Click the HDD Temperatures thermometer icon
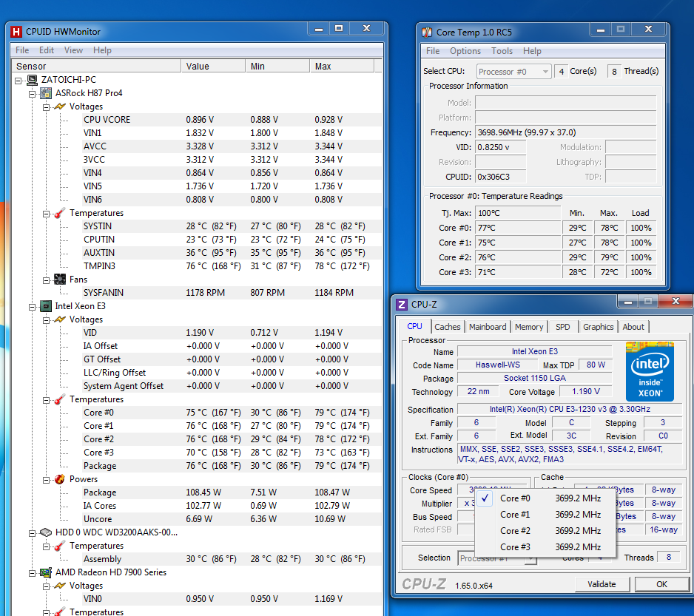Screen dimensions: 694x616 pyautogui.click(x=60, y=546)
